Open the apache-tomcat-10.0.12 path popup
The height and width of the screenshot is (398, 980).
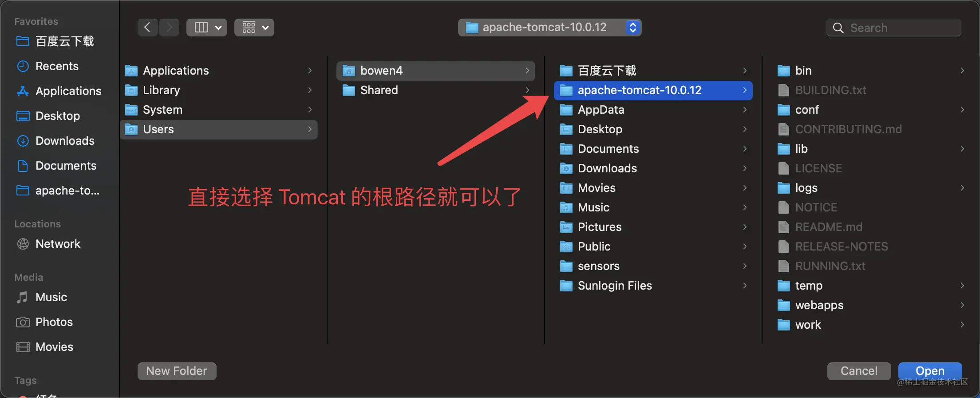click(549, 28)
